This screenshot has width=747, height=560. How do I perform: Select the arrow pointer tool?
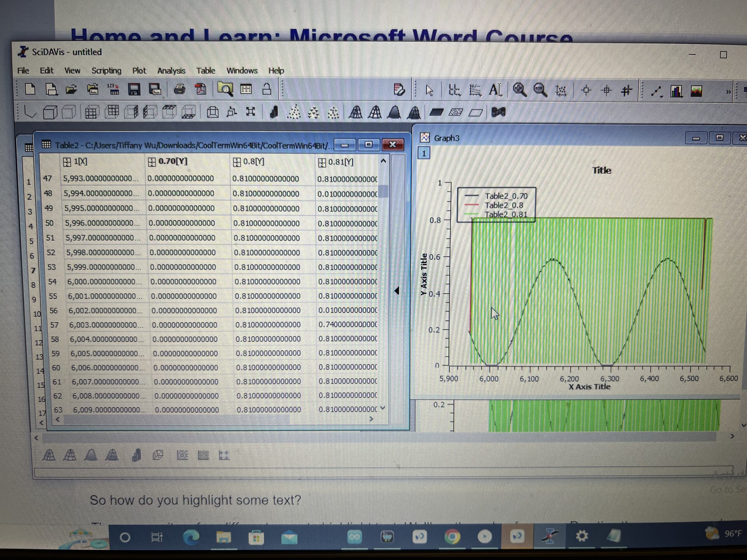429,90
